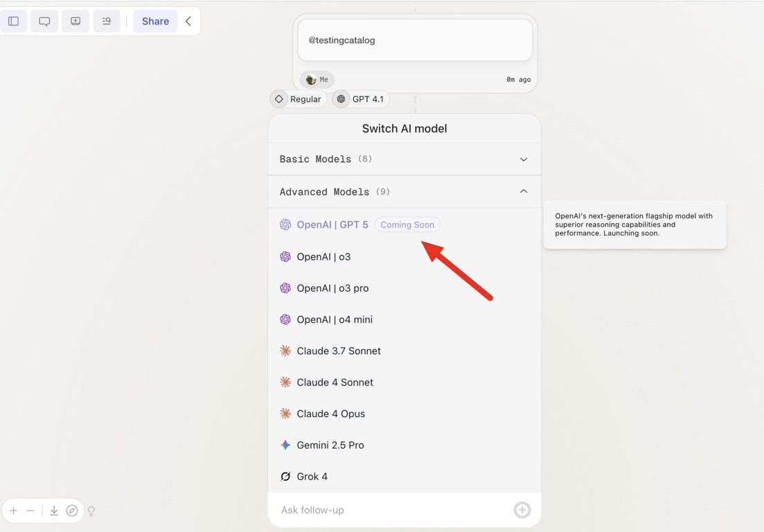Choose Claude 4 Opus

click(405, 414)
